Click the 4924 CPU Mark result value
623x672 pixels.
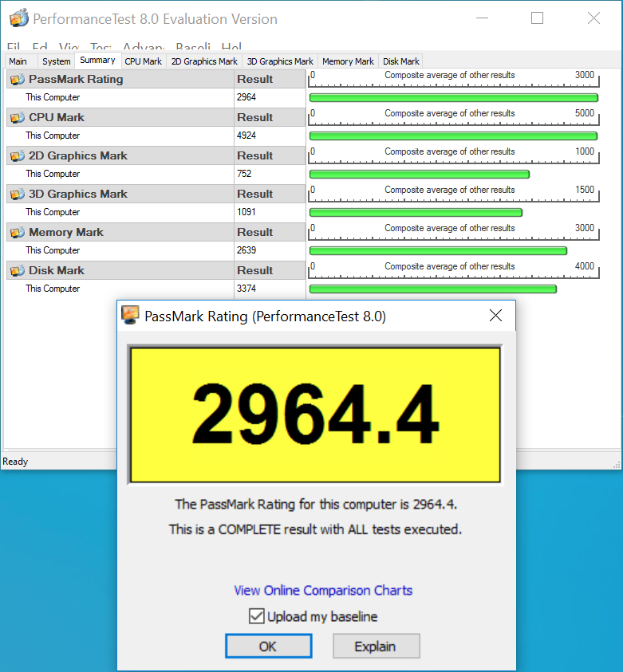(x=246, y=136)
